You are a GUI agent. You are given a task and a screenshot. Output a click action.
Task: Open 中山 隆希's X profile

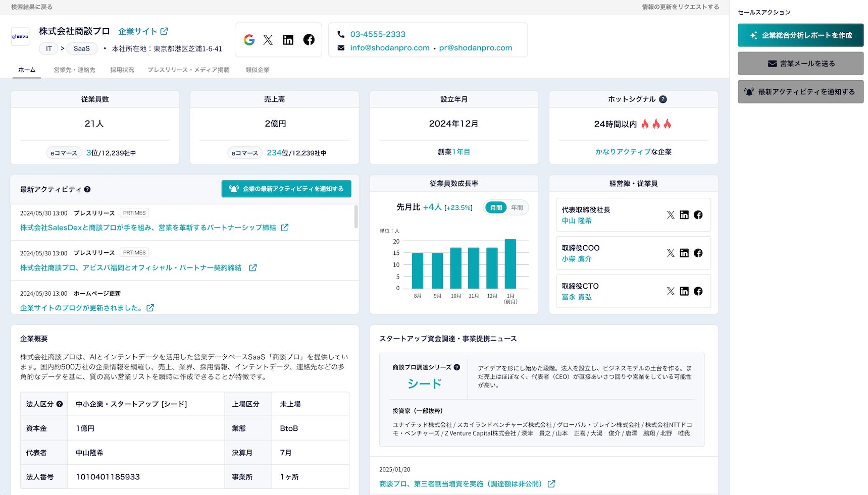[671, 215]
